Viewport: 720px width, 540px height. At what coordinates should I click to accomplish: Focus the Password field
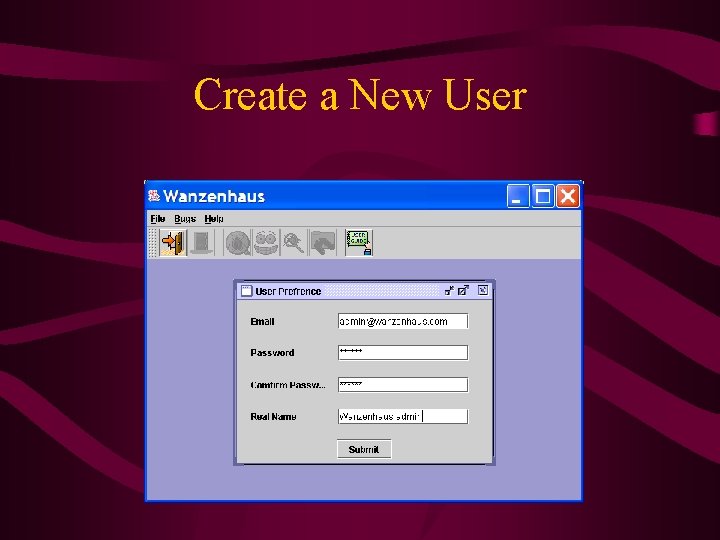point(403,353)
